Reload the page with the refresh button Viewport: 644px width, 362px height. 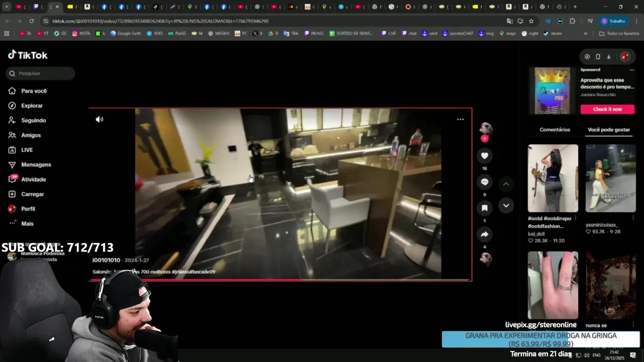[31, 21]
